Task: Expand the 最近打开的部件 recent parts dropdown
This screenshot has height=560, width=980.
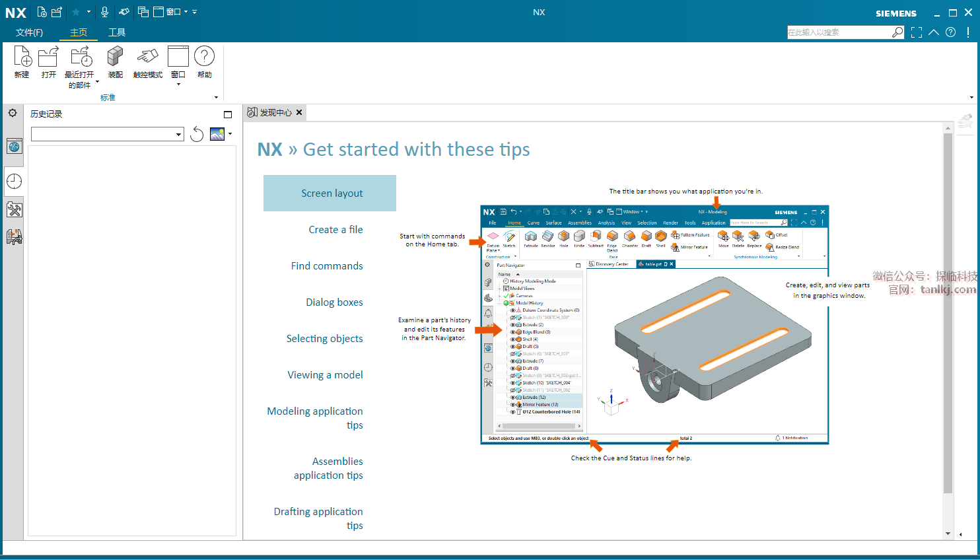Action: pos(97,82)
